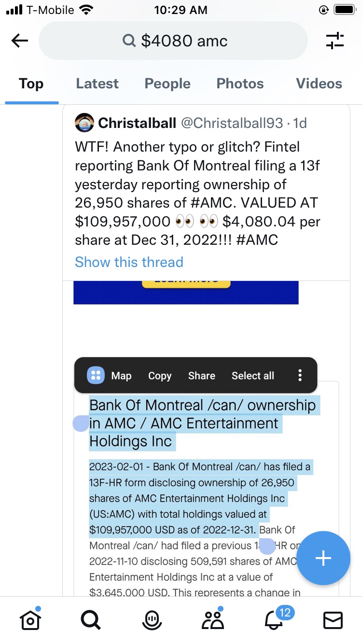Tap Select all in selection menu

point(253,376)
